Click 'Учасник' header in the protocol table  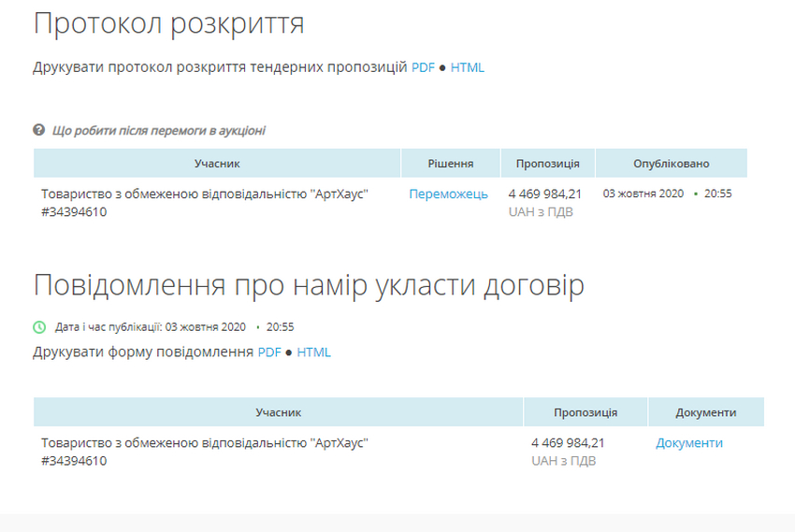pos(217,164)
